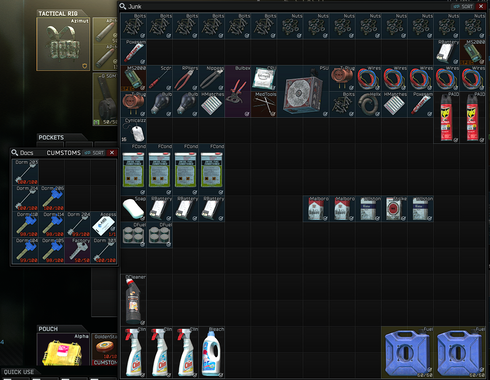Screen dimensions: 490x380
Task: Sort the Docs case contents
Action: (94, 153)
